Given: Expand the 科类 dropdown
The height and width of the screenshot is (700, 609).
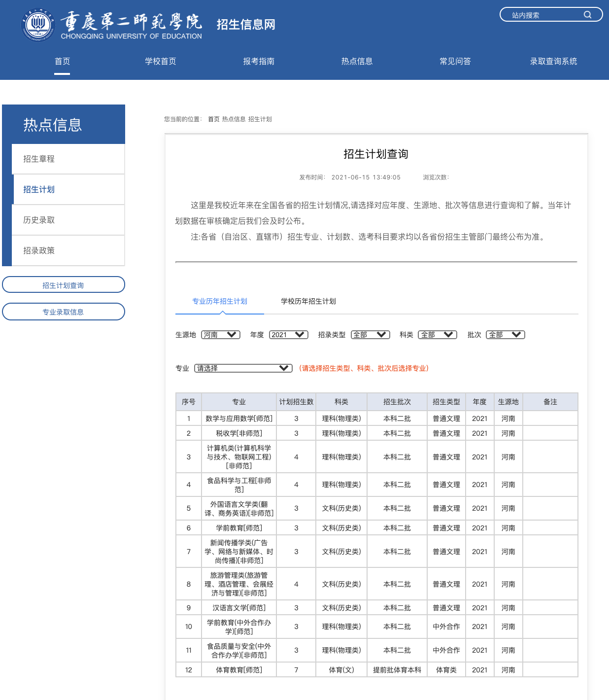Looking at the screenshot, I should (x=437, y=335).
